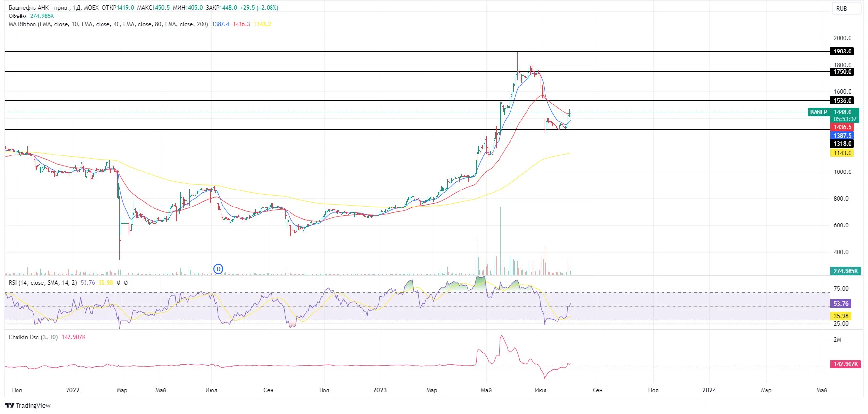Click the yellow 1143.0 EMA axis label
Image resolution: width=868 pixels, height=414 pixels.
(843, 153)
